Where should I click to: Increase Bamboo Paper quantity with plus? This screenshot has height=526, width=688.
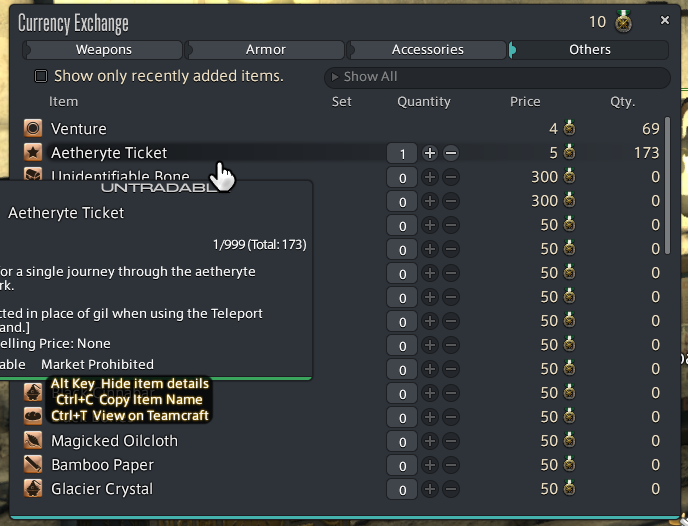(x=430, y=465)
